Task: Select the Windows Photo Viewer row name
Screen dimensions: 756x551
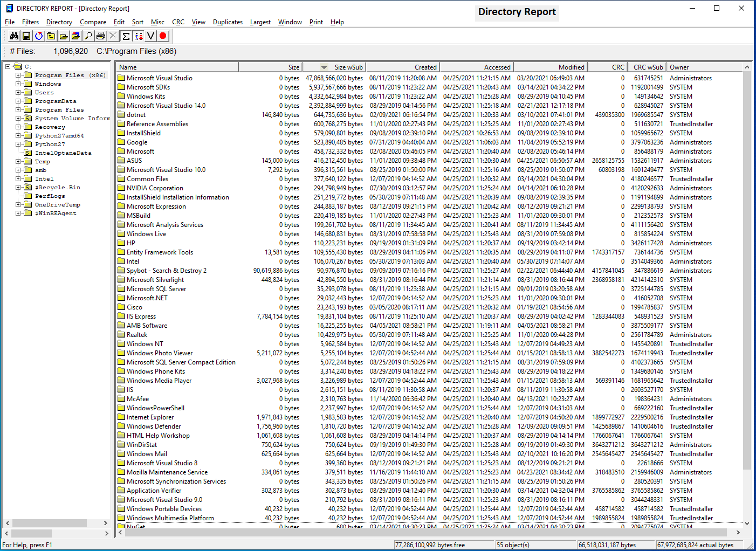Action: tap(160, 353)
